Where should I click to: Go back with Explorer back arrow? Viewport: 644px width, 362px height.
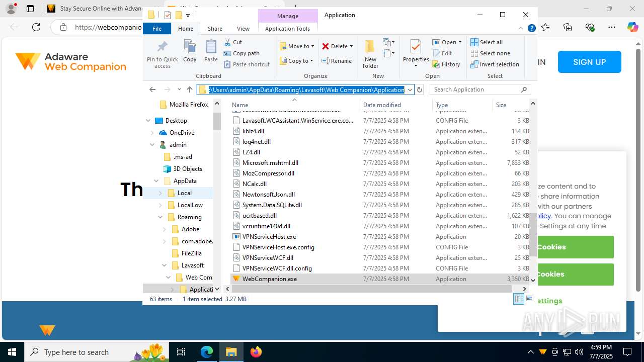152,89
